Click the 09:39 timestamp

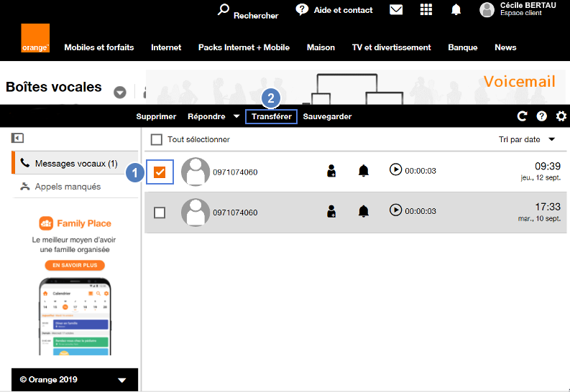click(x=548, y=167)
